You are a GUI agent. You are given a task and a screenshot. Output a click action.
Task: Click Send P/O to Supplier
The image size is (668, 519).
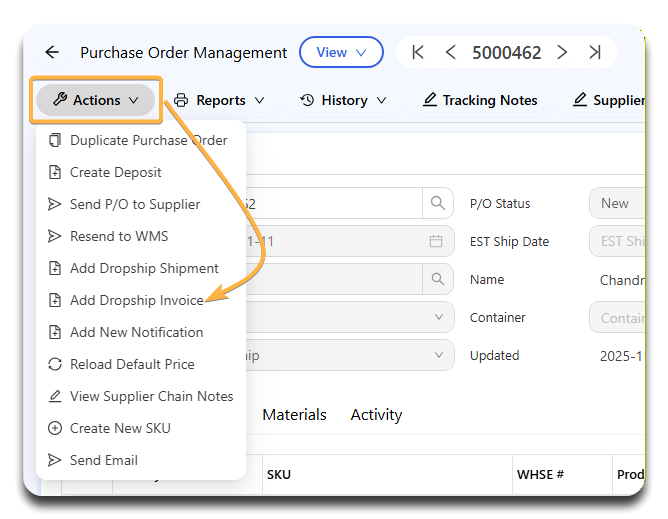click(x=135, y=204)
